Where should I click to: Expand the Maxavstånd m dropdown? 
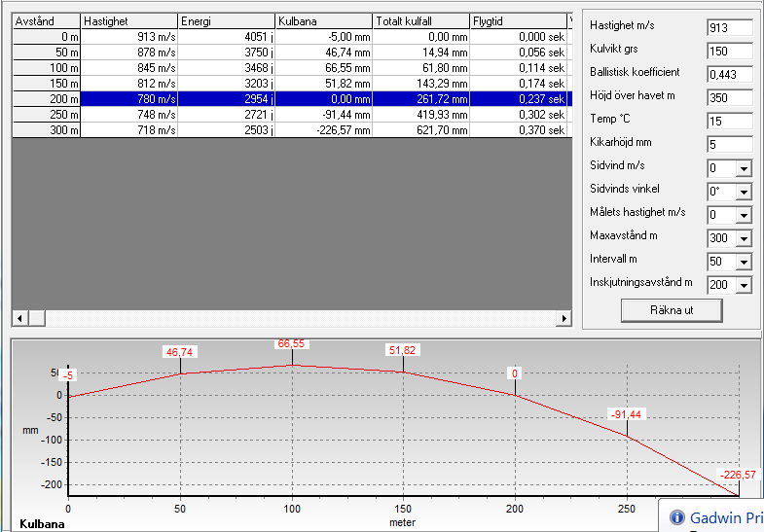point(741,238)
